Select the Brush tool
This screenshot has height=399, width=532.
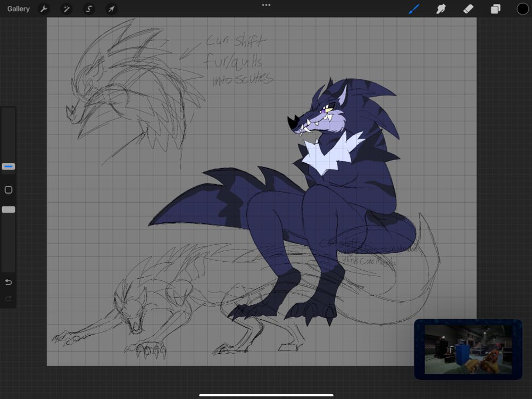(414, 9)
